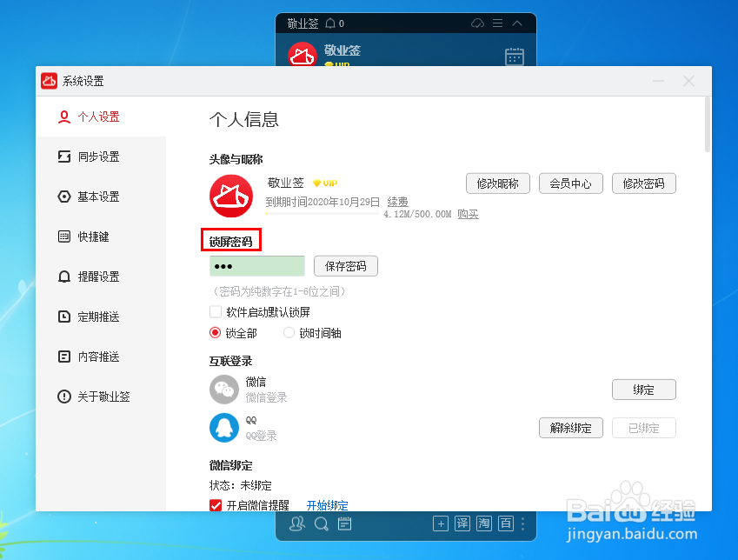
Task: Click the 微信 login icon
Action: (x=224, y=390)
